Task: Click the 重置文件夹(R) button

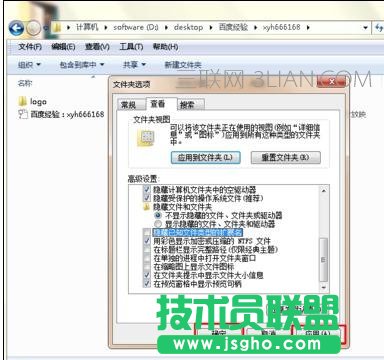Action: click(x=286, y=157)
